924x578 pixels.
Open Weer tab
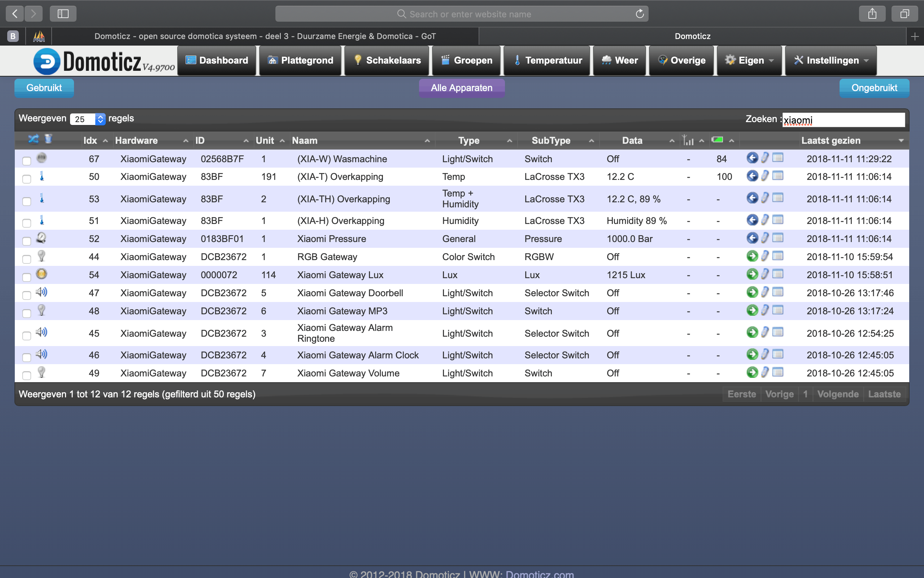click(x=619, y=60)
